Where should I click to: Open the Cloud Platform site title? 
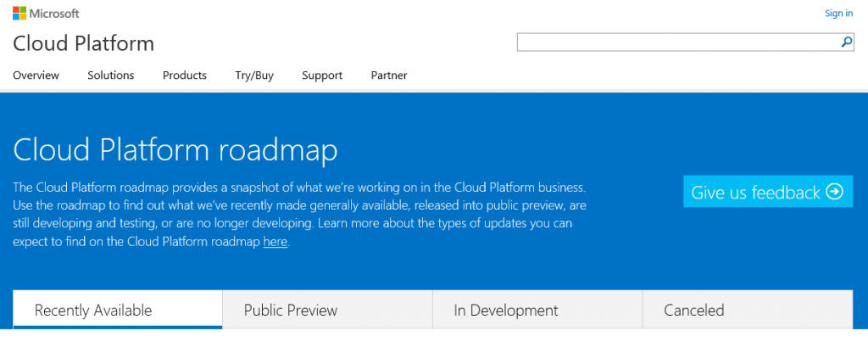(x=83, y=43)
